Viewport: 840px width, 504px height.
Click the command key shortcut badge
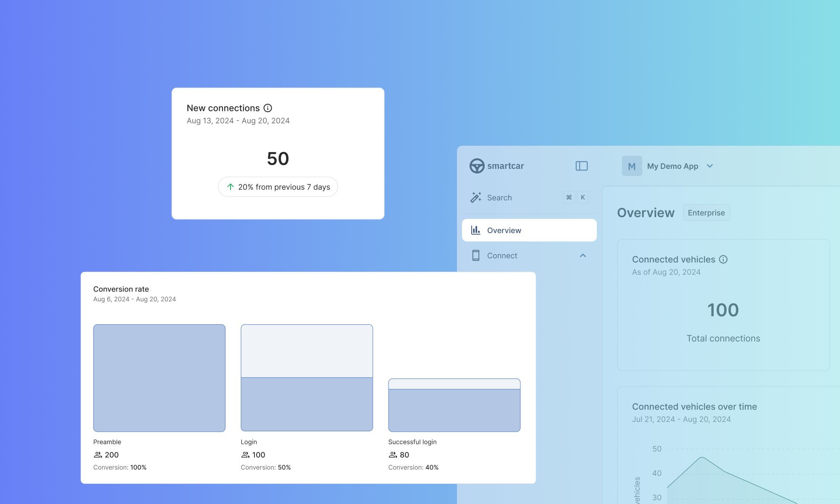569,197
